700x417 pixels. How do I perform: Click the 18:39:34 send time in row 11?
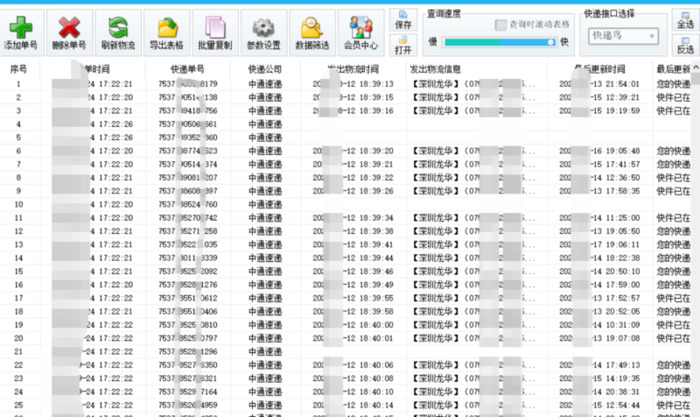coord(378,217)
